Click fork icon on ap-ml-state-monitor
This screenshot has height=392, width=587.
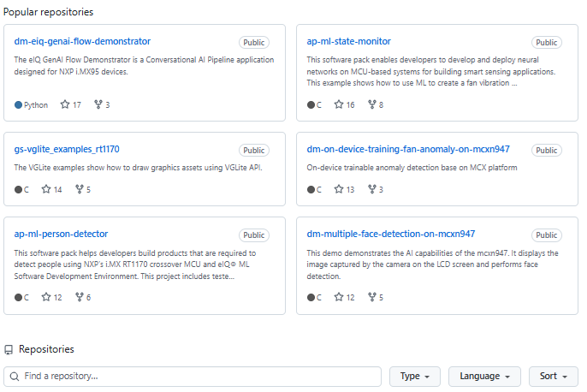pyautogui.click(x=372, y=104)
